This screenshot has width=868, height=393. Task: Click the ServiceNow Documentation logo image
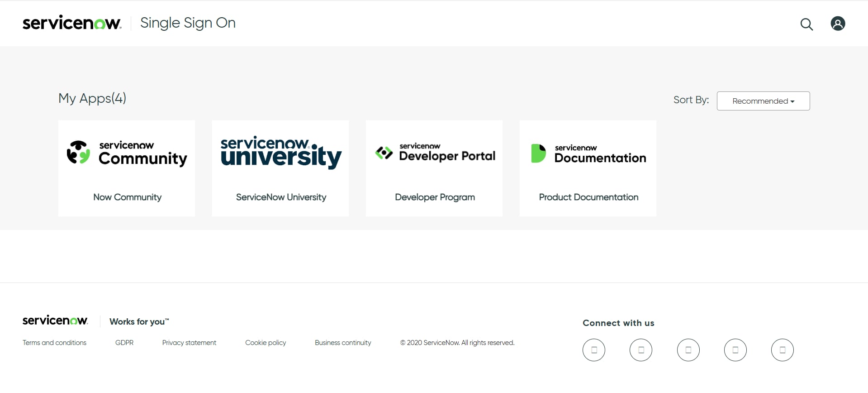pyautogui.click(x=588, y=153)
